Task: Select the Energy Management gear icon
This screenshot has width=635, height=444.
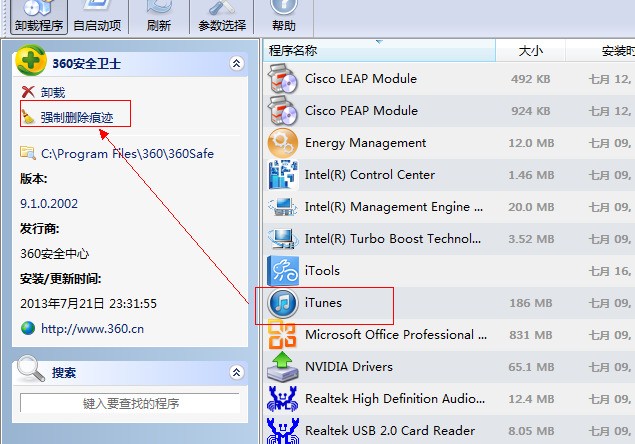Action: 283,143
